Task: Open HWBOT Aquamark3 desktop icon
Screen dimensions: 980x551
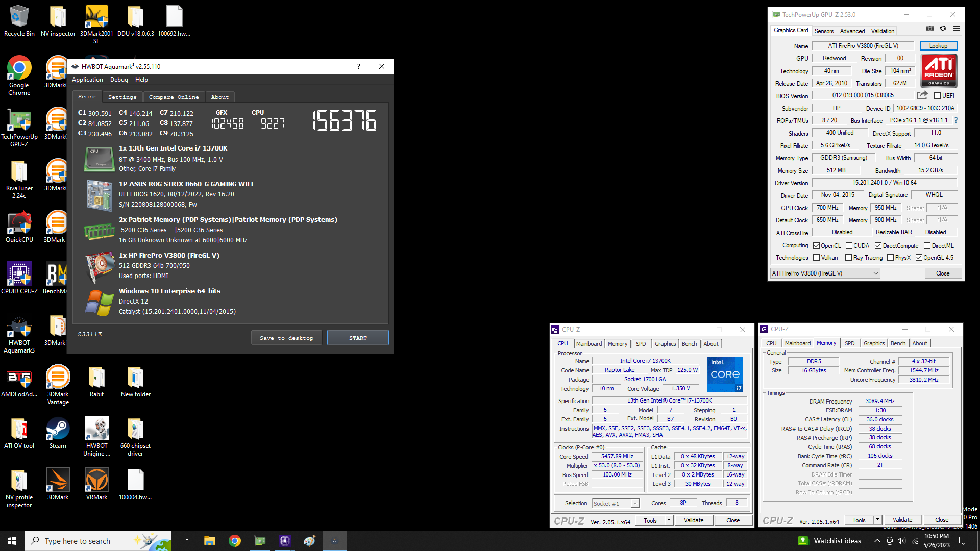Action: [x=19, y=334]
